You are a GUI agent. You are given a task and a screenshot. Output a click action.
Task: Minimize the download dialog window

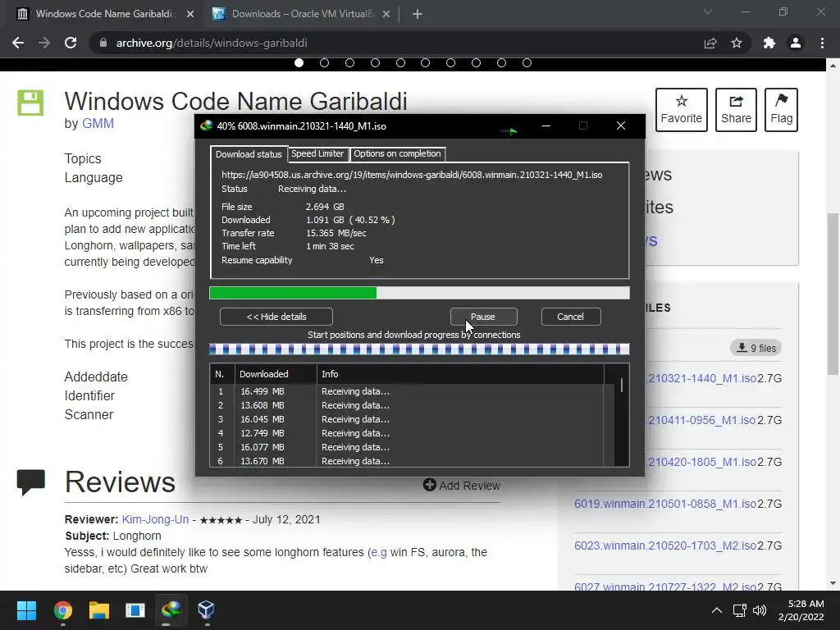(546, 126)
